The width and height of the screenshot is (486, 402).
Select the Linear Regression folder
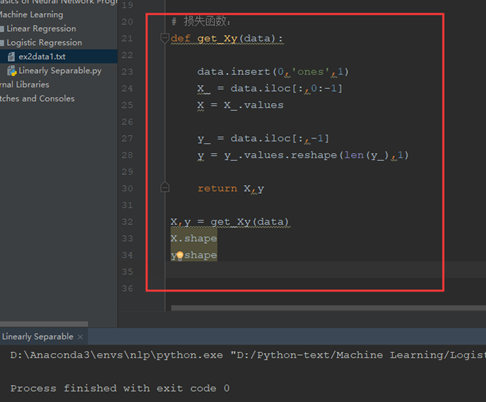click(41, 29)
